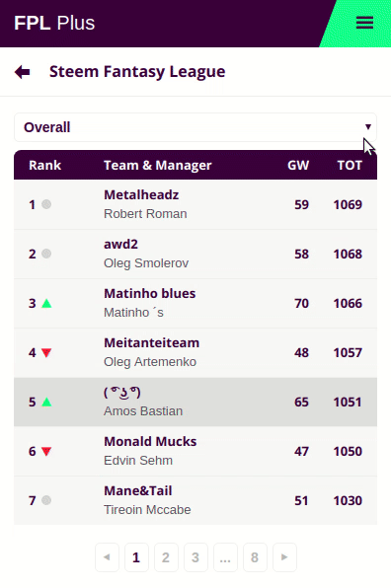Click the red down arrow at rank 6
This screenshot has width=391, height=588.
coord(46,451)
